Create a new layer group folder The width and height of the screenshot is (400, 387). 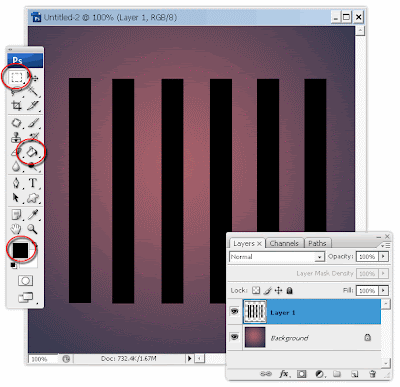coord(337,374)
